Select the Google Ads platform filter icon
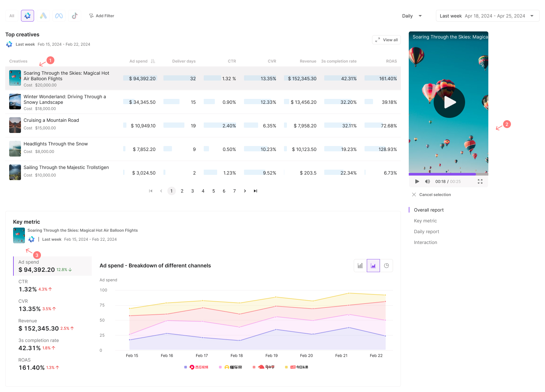Viewport: 545px width, 392px height. click(43, 16)
